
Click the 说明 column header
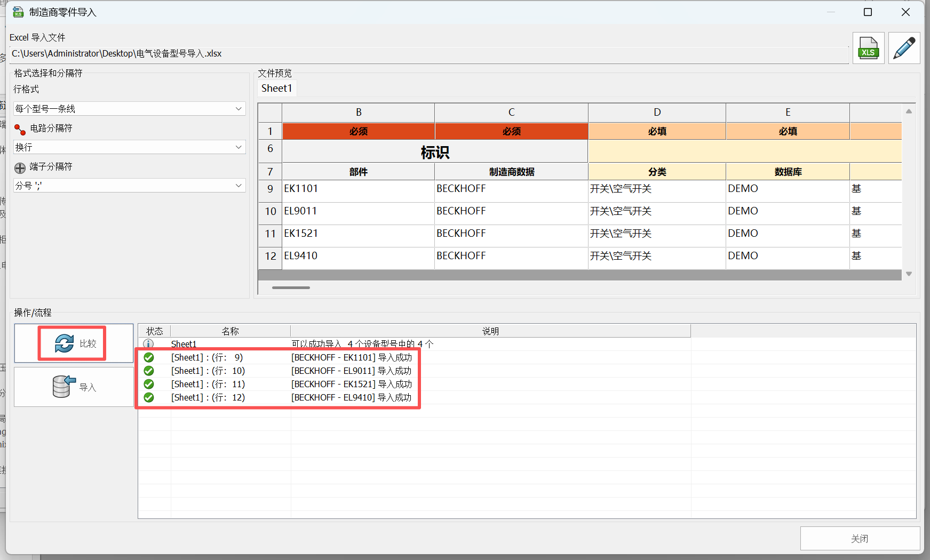coord(490,331)
